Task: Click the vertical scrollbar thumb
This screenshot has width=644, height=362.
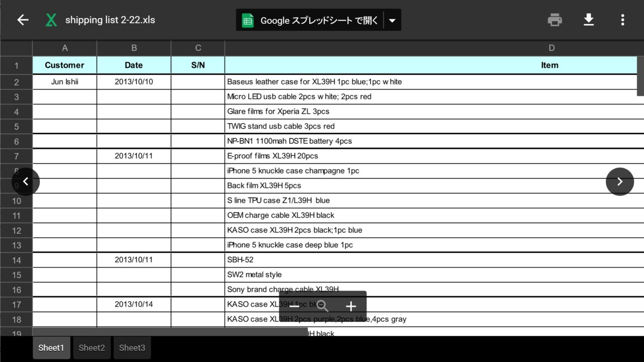Action: (640, 75)
